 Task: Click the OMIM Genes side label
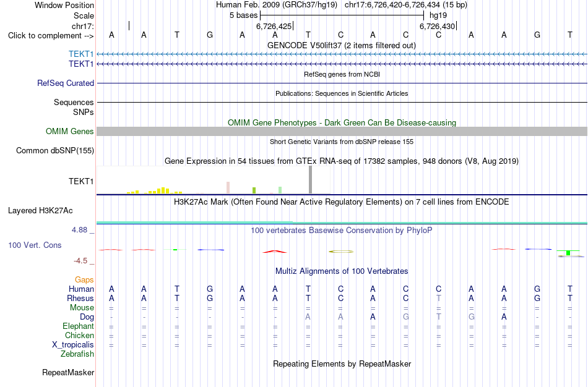point(69,132)
